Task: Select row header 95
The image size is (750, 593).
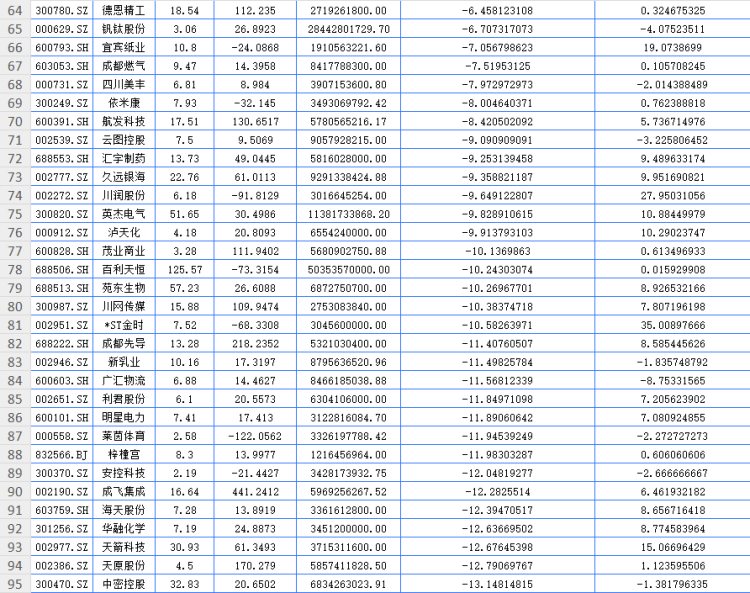Action: coord(15,584)
